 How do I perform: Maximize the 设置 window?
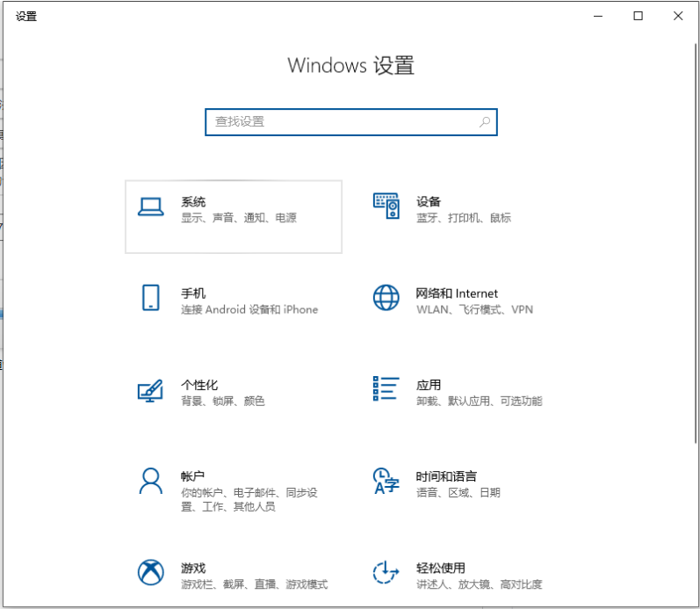click(639, 16)
